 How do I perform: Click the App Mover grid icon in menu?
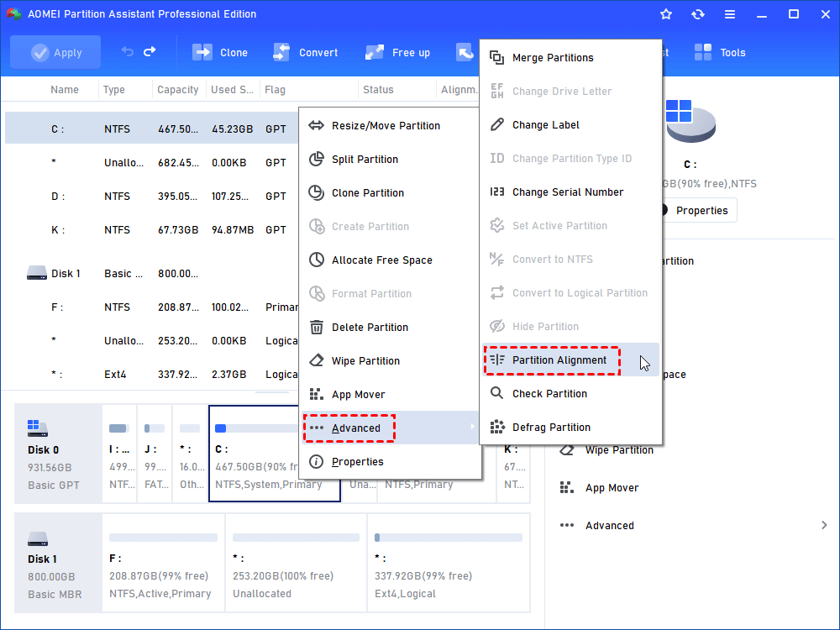coord(317,394)
